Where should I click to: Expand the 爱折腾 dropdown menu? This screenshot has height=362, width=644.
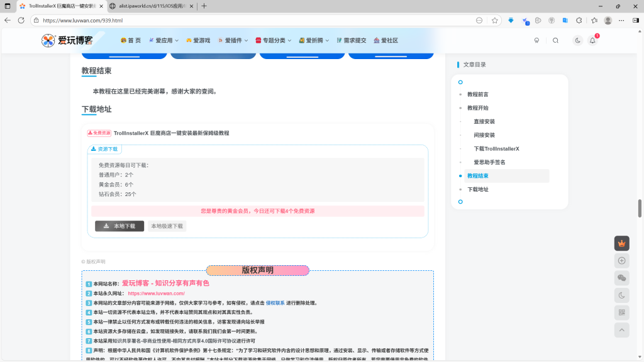[x=314, y=40]
